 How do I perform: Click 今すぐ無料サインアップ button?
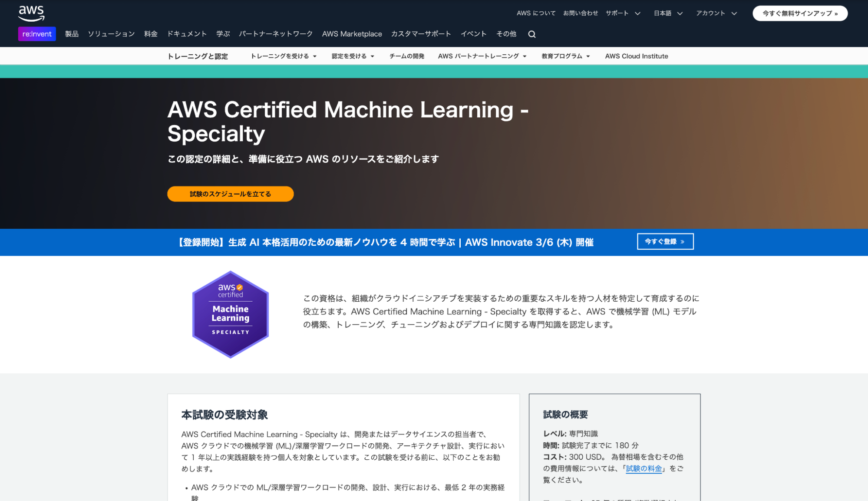[x=800, y=13]
